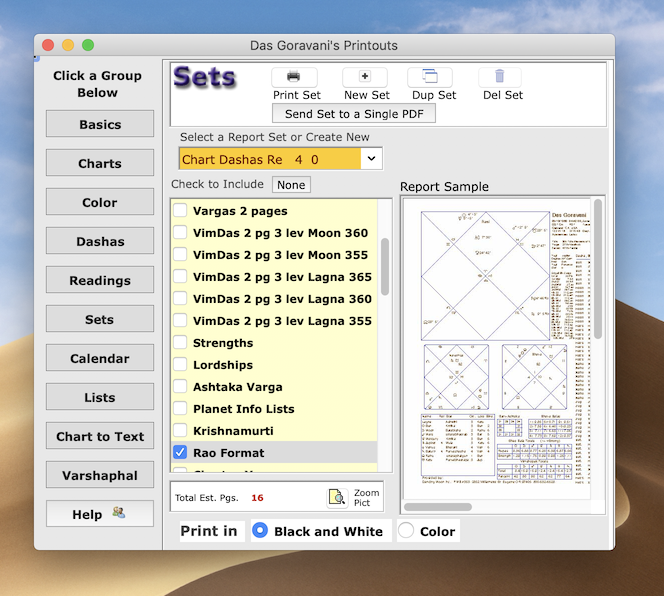The image size is (664, 596).
Task: Expand the report set dropdown arrow
Action: click(371, 159)
